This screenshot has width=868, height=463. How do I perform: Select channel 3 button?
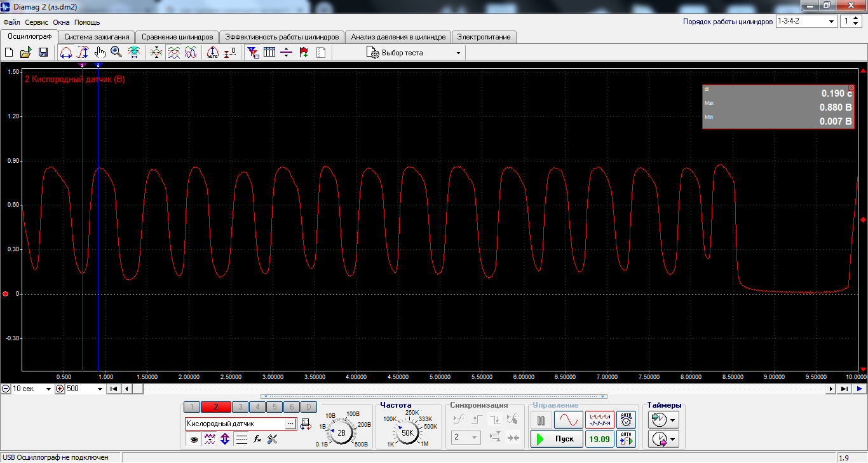pyautogui.click(x=240, y=407)
